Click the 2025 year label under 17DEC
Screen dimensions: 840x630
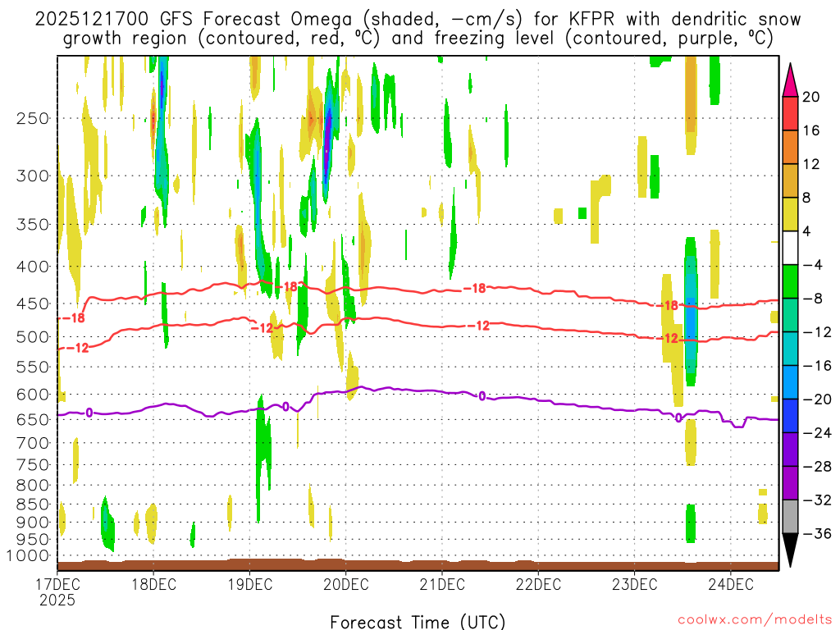[57, 600]
